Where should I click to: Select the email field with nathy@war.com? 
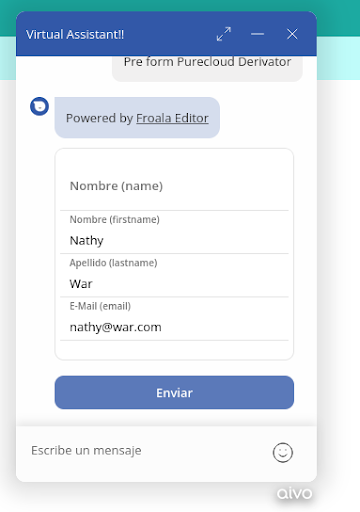tap(174, 327)
